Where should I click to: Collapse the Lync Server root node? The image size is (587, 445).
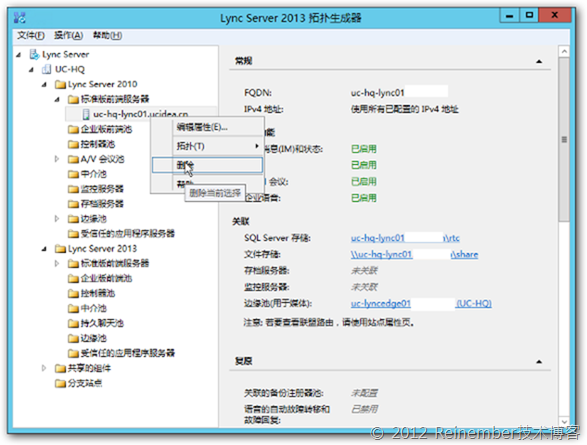coord(19,55)
